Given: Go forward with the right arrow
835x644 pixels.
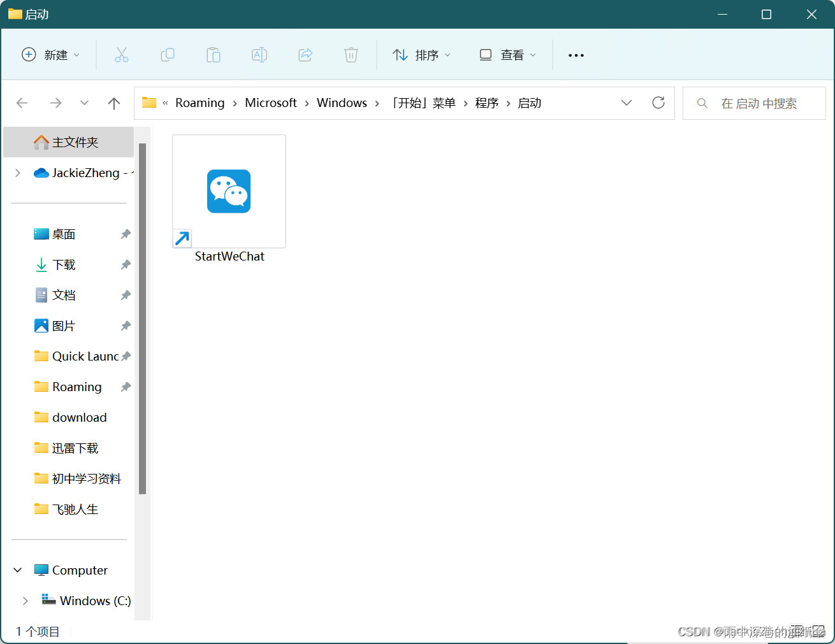Looking at the screenshot, I should [x=55, y=103].
